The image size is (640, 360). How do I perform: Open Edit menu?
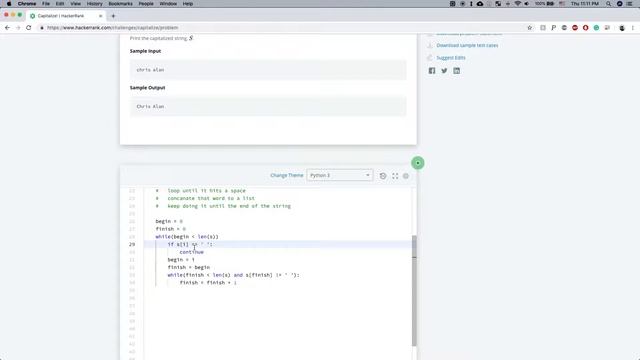60,4
